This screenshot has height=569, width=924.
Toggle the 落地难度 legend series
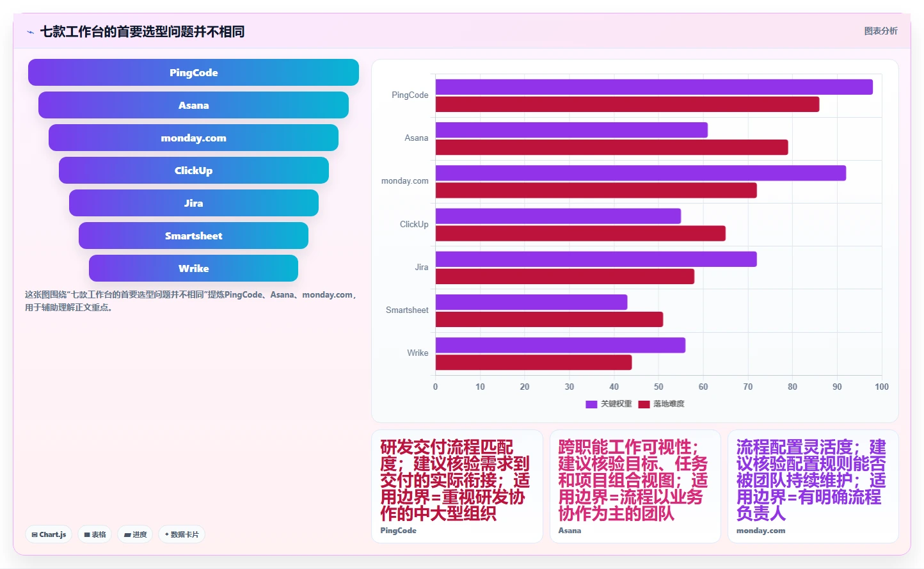pos(662,404)
